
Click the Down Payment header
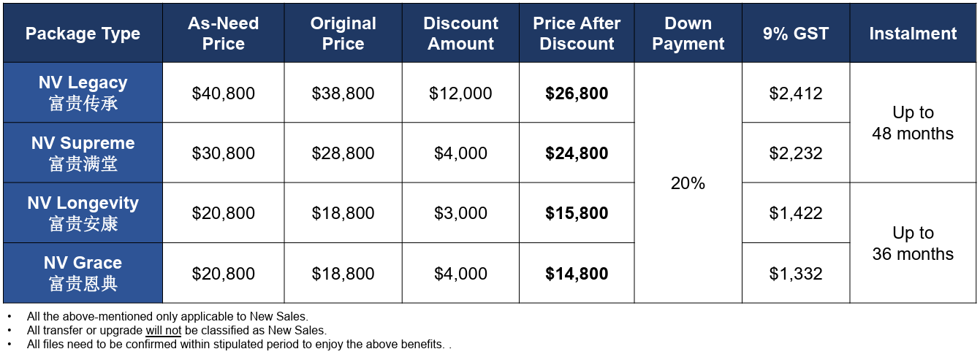pos(688,34)
